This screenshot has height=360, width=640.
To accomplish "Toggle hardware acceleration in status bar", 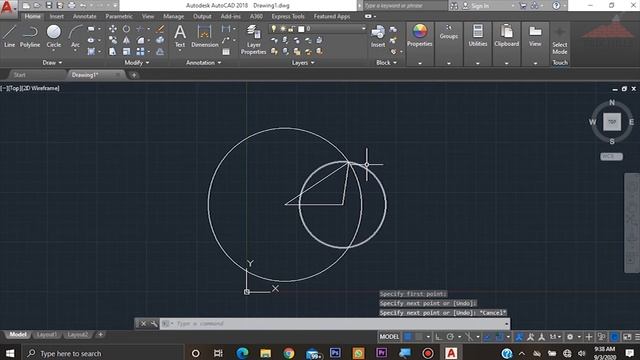I will tap(615, 337).
